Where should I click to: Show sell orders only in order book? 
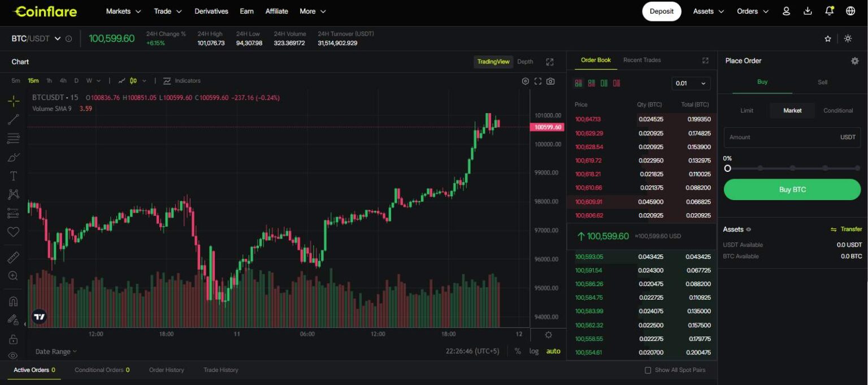pos(617,83)
